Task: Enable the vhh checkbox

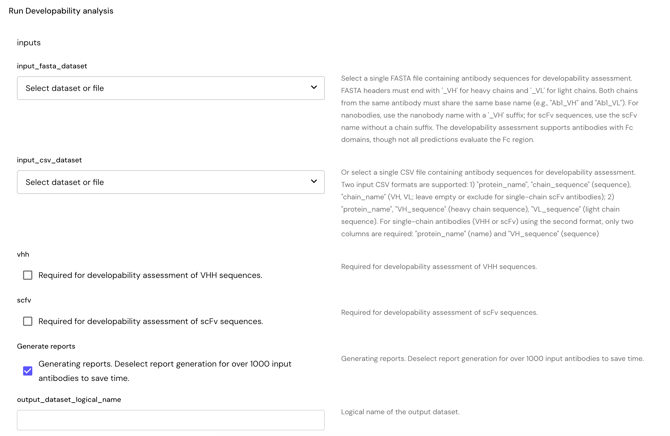Action: tap(28, 275)
